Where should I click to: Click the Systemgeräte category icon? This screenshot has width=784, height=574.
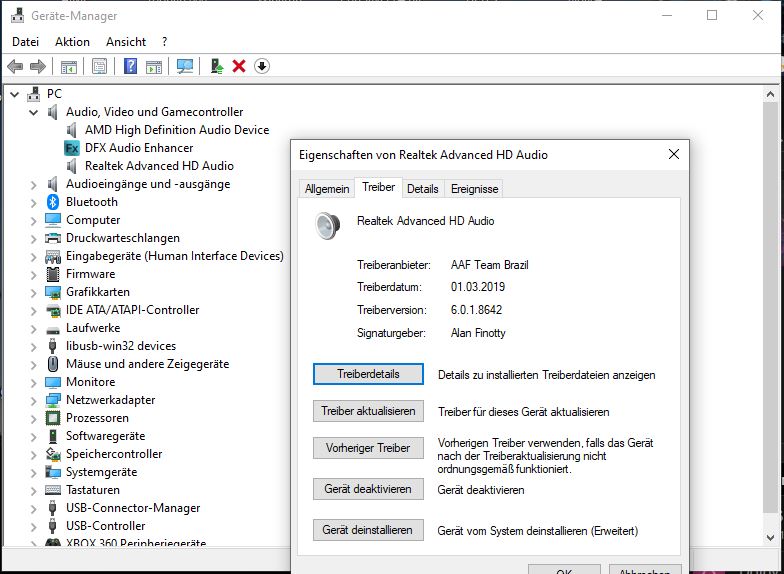coord(53,472)
